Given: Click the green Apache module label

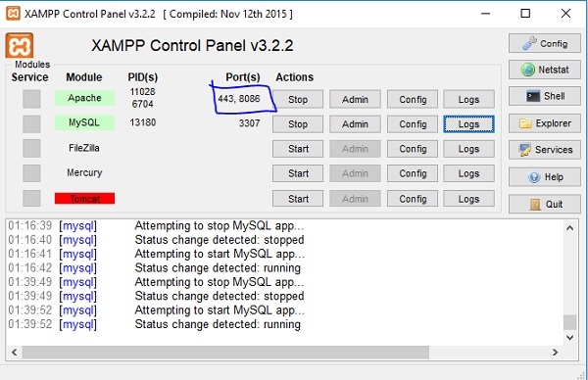Looking at the screenshot, I should click(x=84, y=98).
